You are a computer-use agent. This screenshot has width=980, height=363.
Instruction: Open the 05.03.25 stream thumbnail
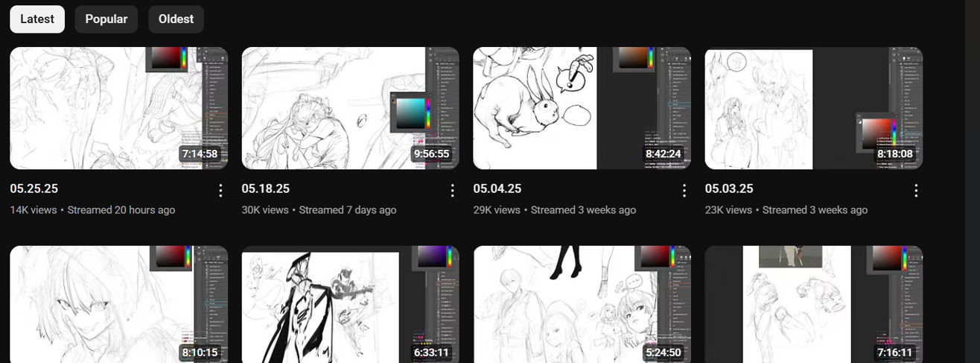point(814,108)
